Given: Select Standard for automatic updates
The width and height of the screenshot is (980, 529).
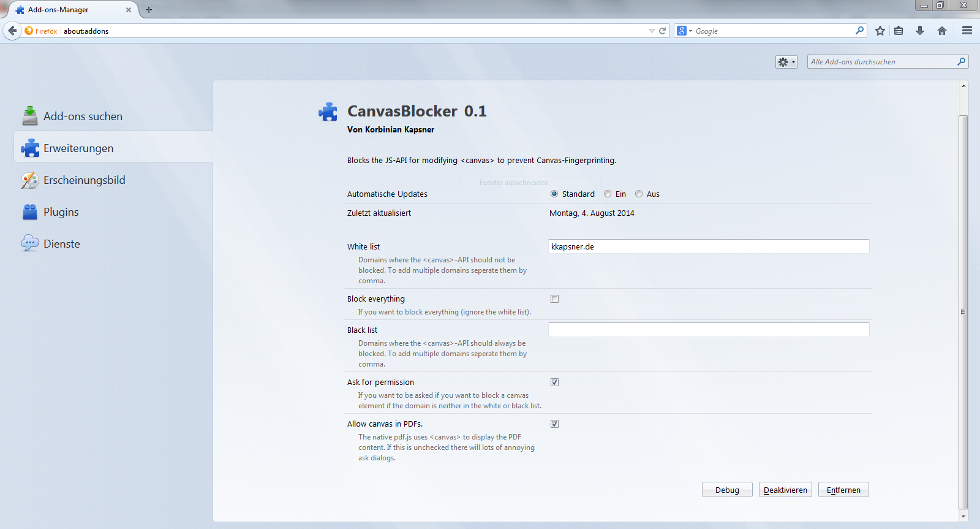Looking at the screenshot, I should pos(554,194).
